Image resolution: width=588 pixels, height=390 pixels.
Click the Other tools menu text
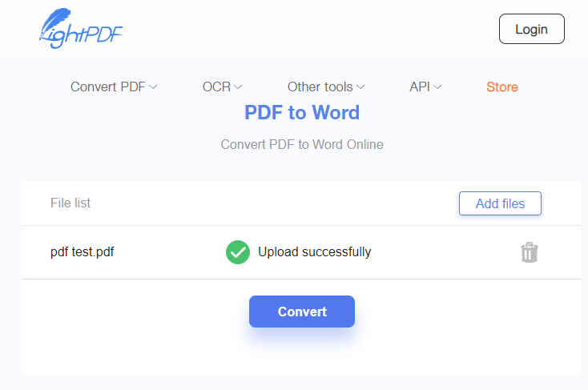pos(320,87)
